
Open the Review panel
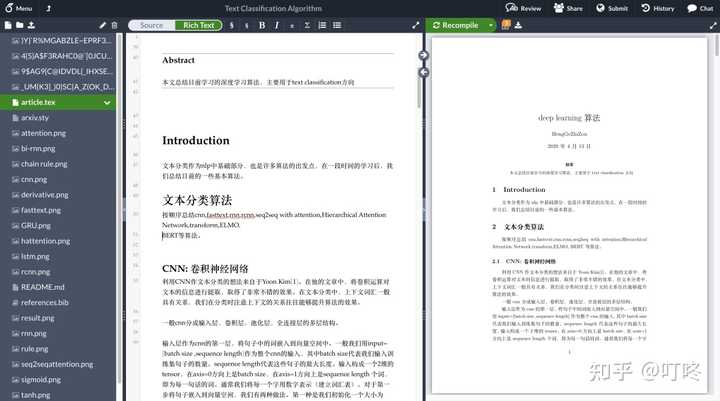point(523,8)
